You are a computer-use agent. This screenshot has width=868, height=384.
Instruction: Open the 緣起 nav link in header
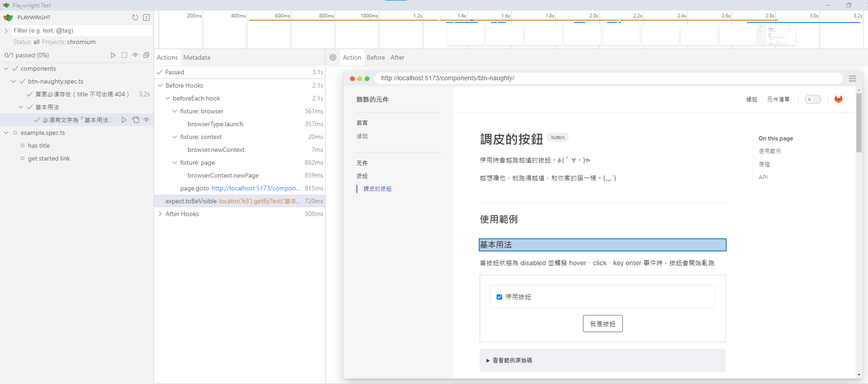(x=752, y=100)
